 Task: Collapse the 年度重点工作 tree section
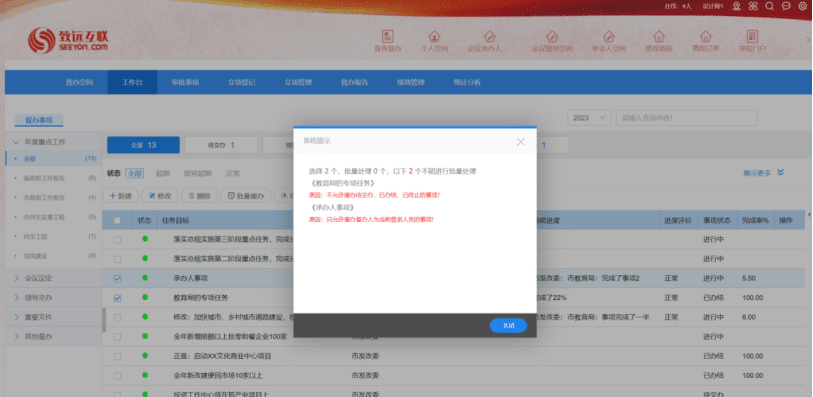pyautogui.click(x=16, y=141)
